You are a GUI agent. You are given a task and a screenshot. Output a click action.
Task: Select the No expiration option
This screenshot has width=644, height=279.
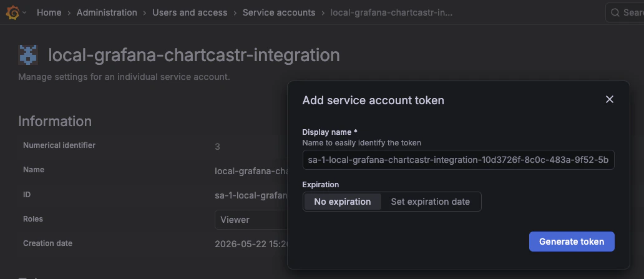[343, 202]
